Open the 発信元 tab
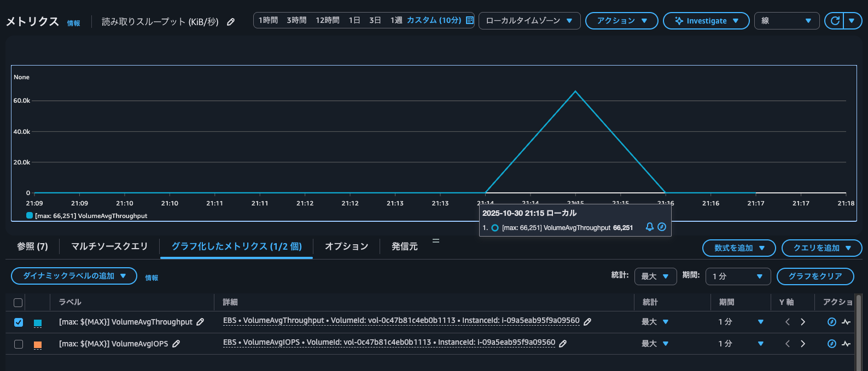This screenshot has width=868, height=371. pos(405,246)
